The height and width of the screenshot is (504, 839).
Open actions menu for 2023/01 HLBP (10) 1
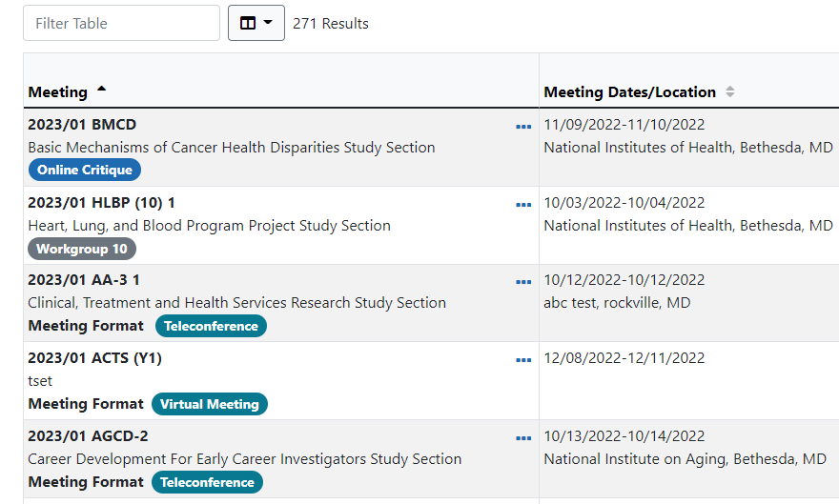[x=523, y=205]
